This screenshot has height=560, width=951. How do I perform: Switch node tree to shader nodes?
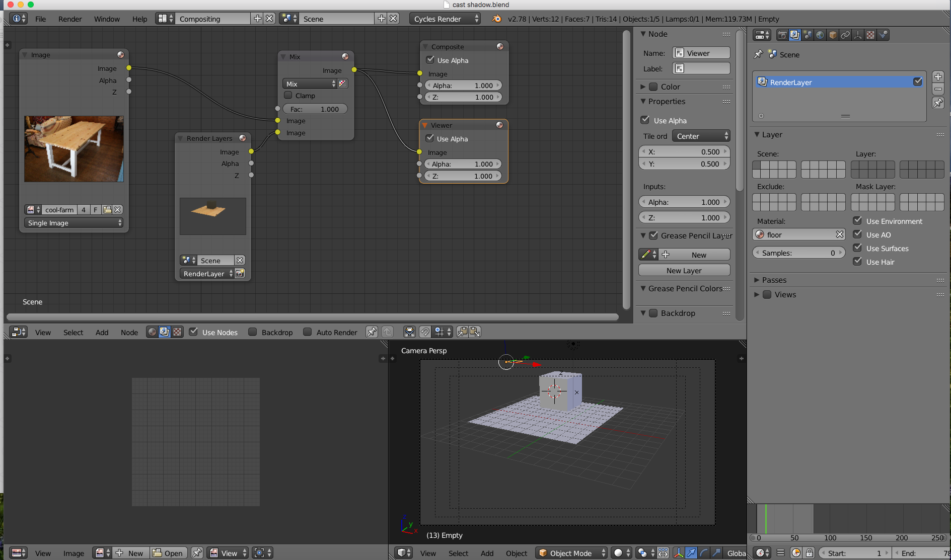(152, 332)
